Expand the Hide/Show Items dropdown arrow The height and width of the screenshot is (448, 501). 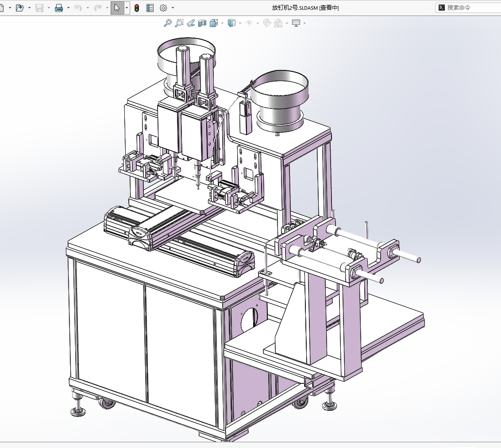(x=258, y=23)
